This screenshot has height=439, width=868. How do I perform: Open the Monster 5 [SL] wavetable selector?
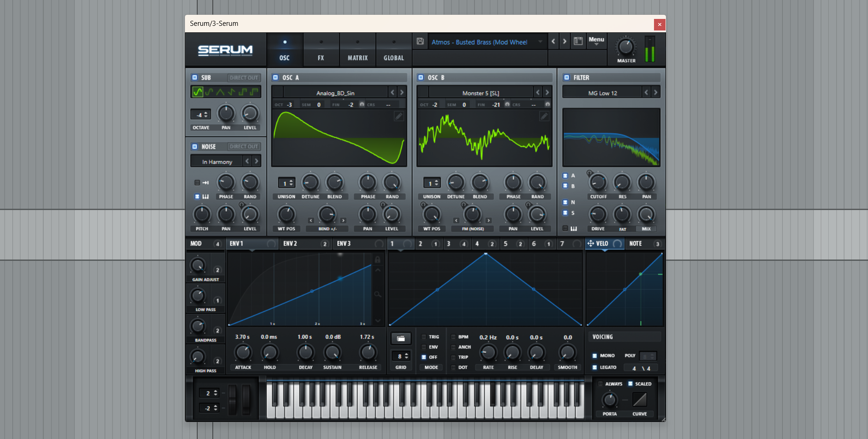pos(481,93)
